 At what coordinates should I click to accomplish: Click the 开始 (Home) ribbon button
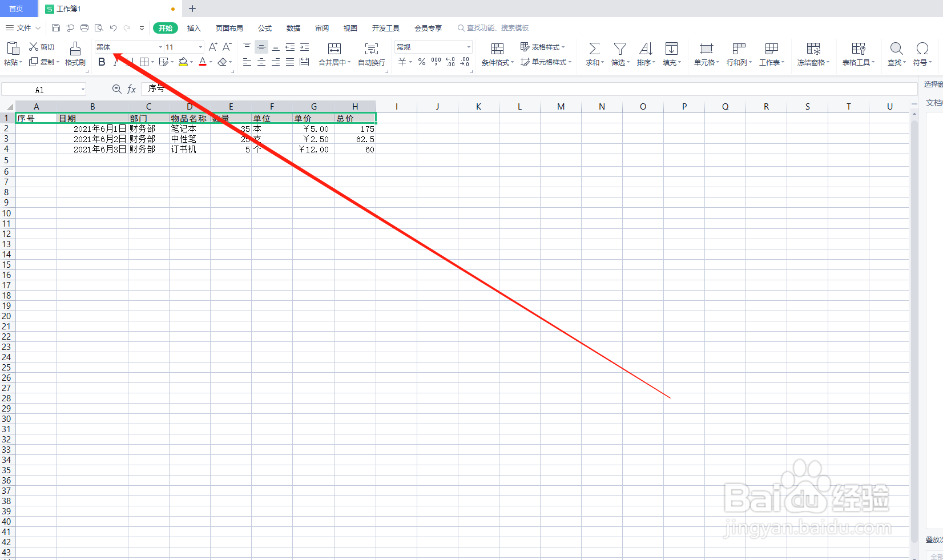[166, 28]
